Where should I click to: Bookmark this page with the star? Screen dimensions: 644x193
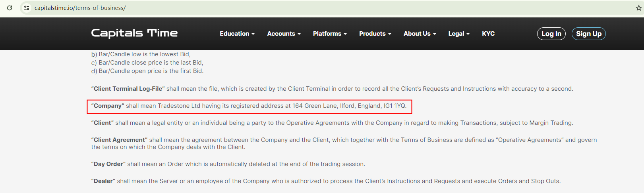[638, 8]
